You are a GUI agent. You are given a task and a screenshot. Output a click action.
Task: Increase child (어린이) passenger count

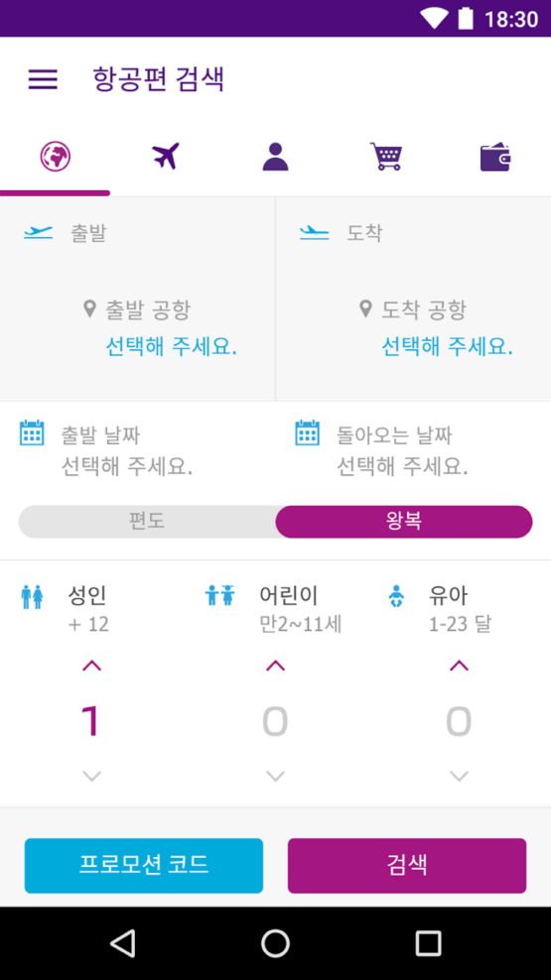(275, 667)
